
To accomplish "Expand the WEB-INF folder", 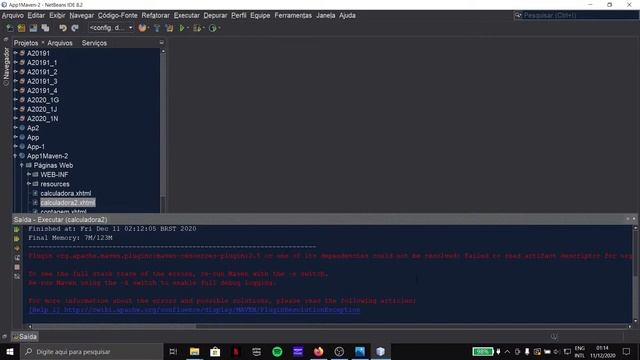I will pyautogui.click(x=29, y=175).
